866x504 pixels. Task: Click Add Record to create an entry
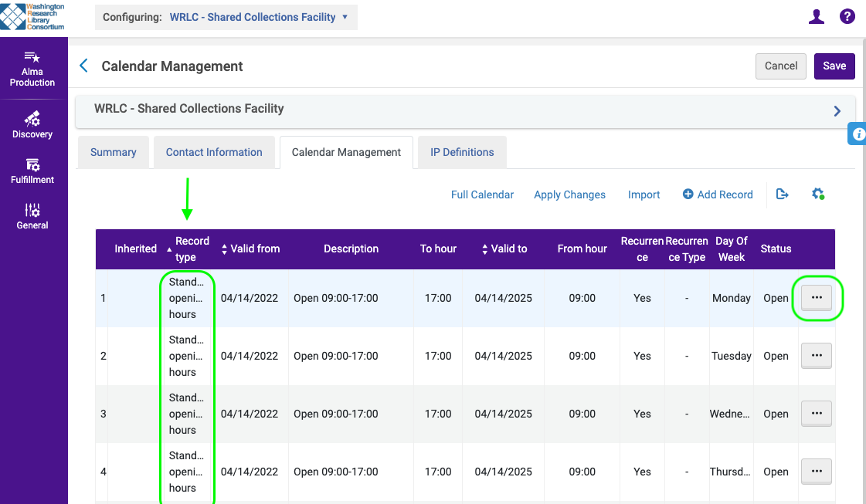point(718,194)
